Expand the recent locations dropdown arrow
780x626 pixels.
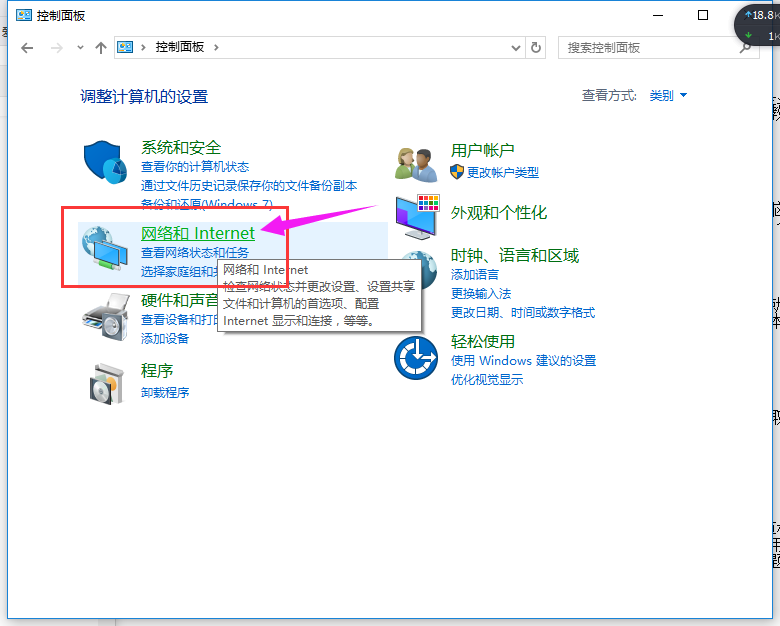(80, 48)
